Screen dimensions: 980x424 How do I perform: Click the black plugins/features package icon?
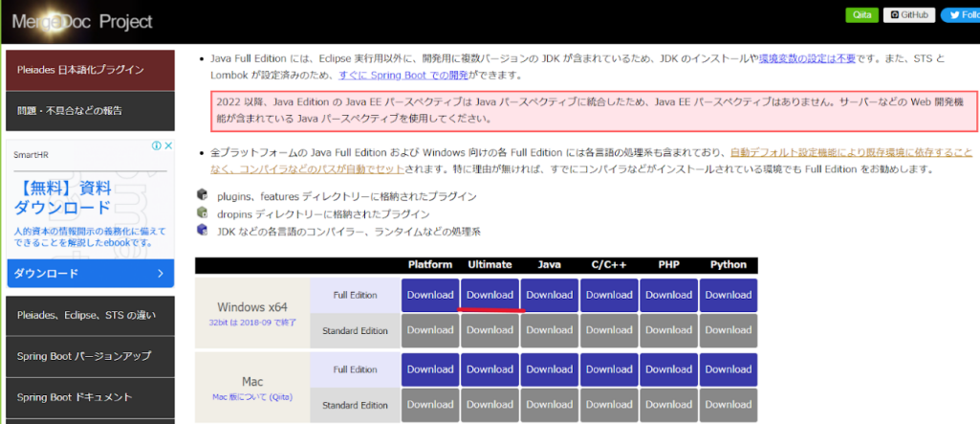pyautogui.click(x=202, y=194)
